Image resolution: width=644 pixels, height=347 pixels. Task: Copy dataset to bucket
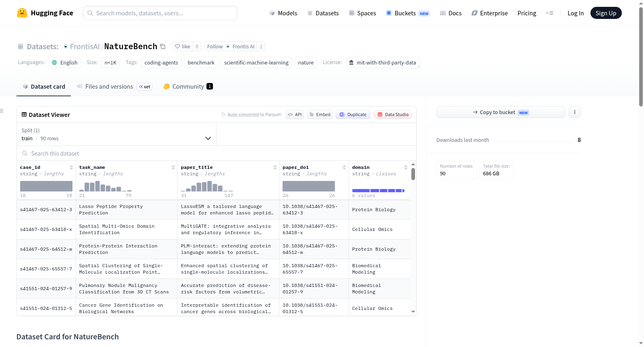coord(501,112)
